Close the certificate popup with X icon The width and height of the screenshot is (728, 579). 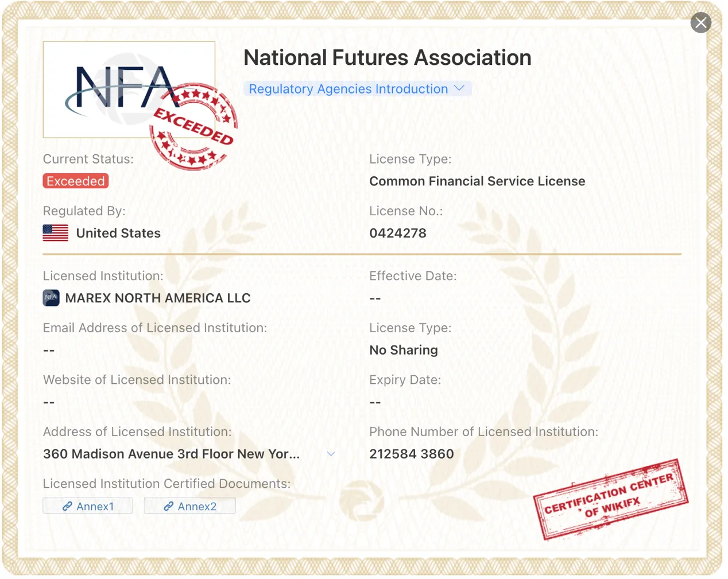(x=700, y=23)
